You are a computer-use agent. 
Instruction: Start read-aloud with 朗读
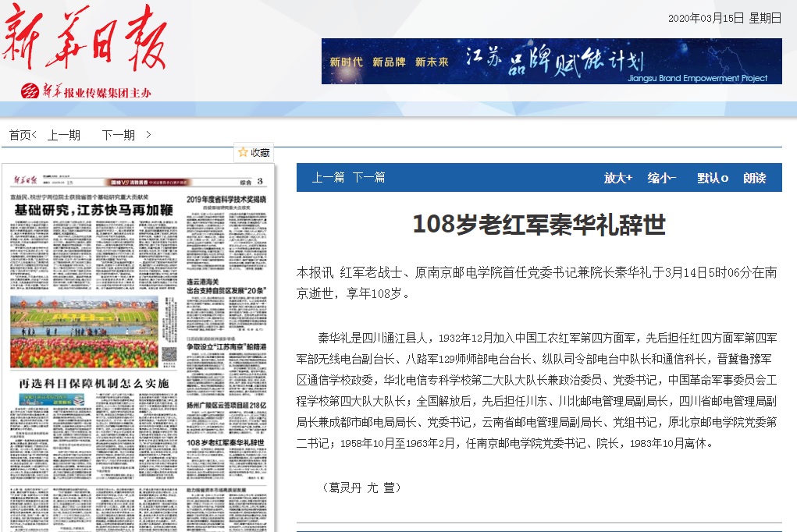click(755, 178)
